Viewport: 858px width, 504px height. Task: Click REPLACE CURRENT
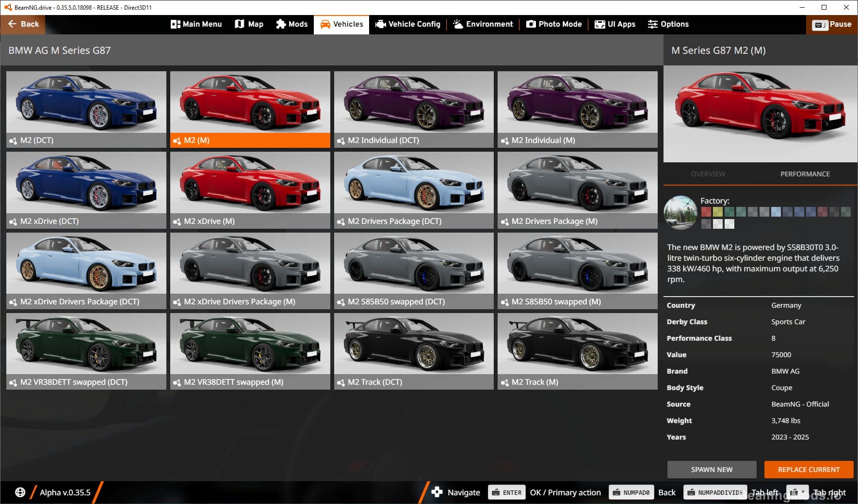(809, 470)
